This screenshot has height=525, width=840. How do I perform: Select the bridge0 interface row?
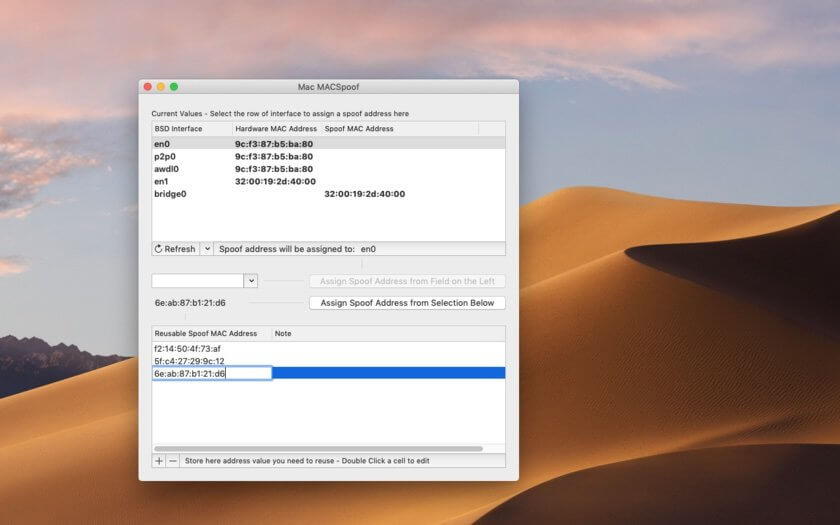click(170, 194)
